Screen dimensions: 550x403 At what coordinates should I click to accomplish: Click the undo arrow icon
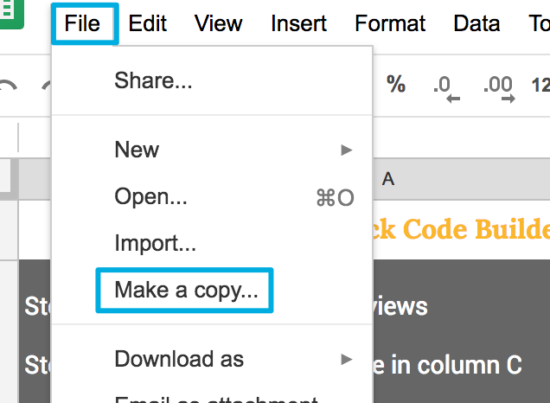pos(8,86)
